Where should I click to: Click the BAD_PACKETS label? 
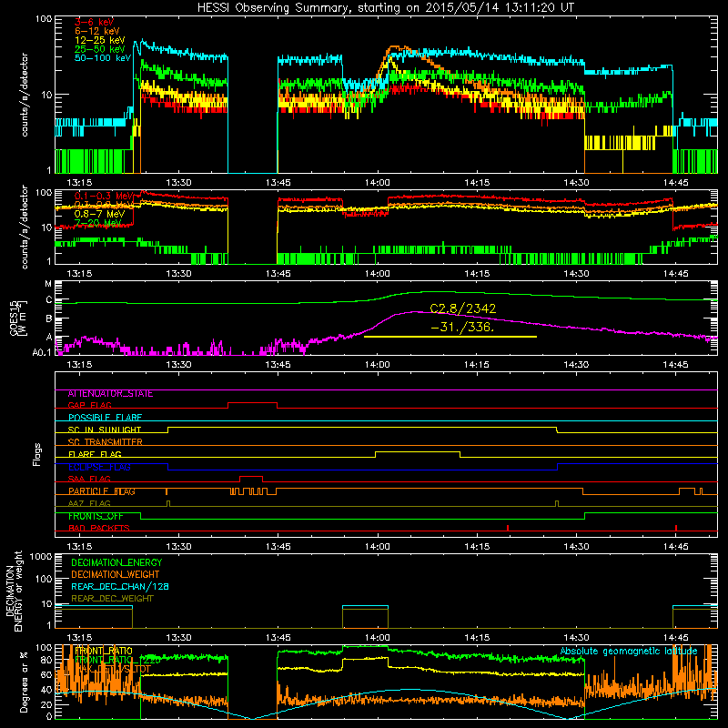click(x=99, y=529)
